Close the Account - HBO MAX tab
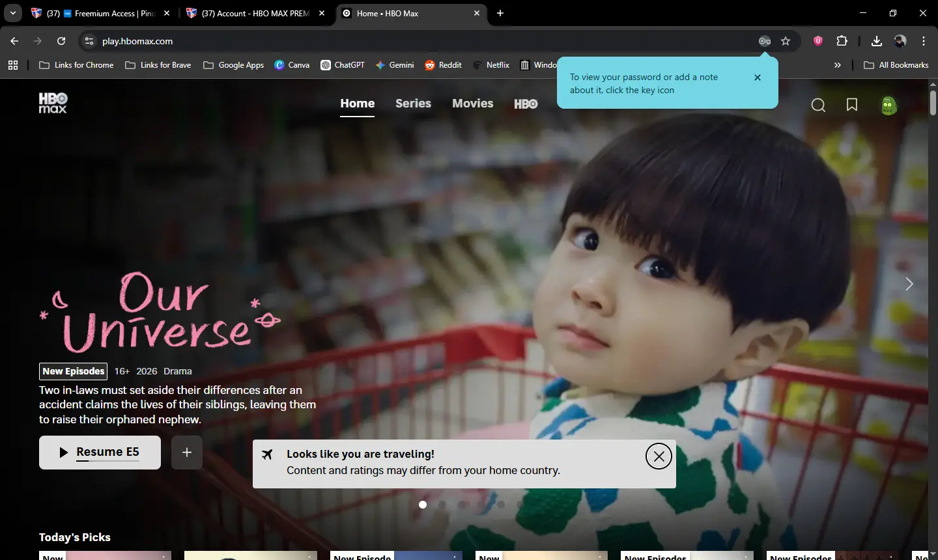Screen dimensions: 938x560 point(322,13)
